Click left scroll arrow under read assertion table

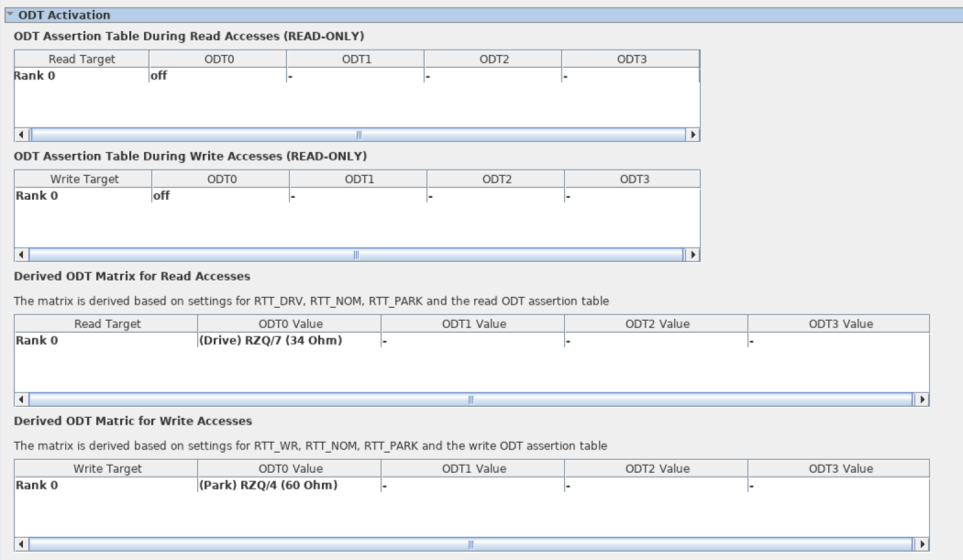pos(21,135)
